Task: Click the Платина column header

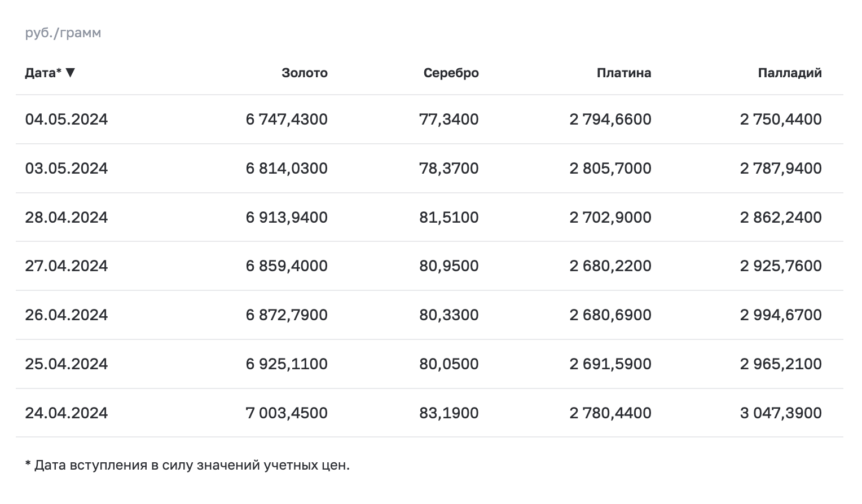Action: point(624,73)
